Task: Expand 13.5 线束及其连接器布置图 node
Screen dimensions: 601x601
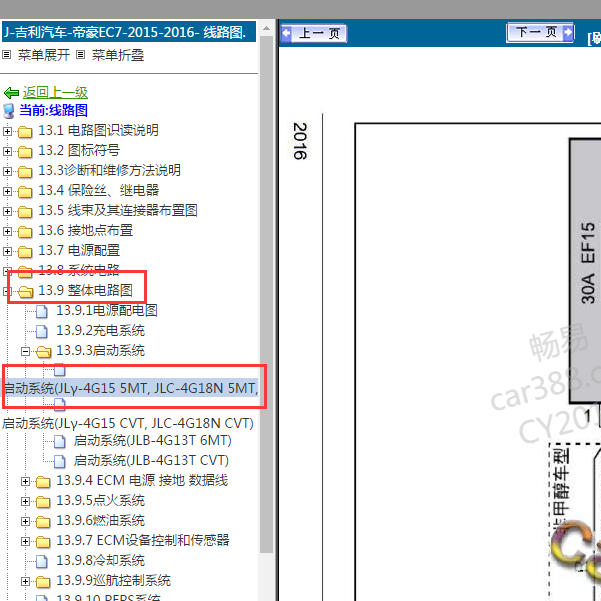Action: [x=7, y=211]
